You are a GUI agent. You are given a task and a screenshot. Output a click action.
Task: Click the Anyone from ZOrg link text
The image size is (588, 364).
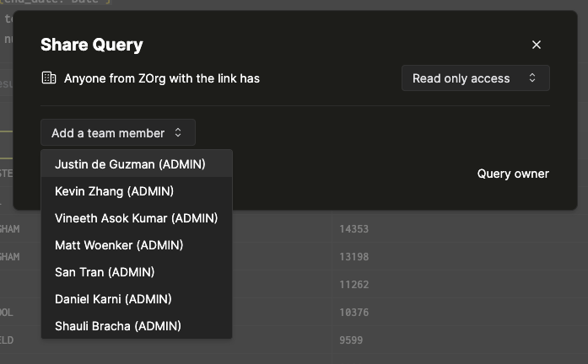pos(162,78)
